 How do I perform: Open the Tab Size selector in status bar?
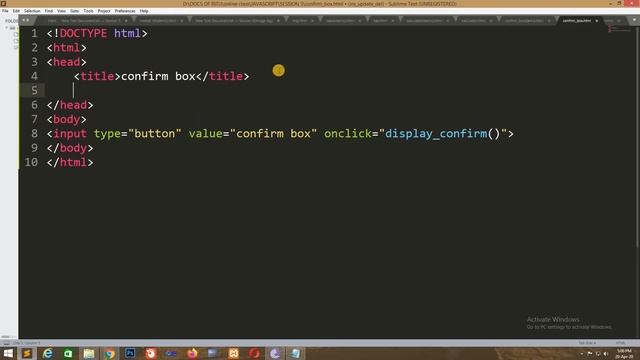[x=587, y=343]
